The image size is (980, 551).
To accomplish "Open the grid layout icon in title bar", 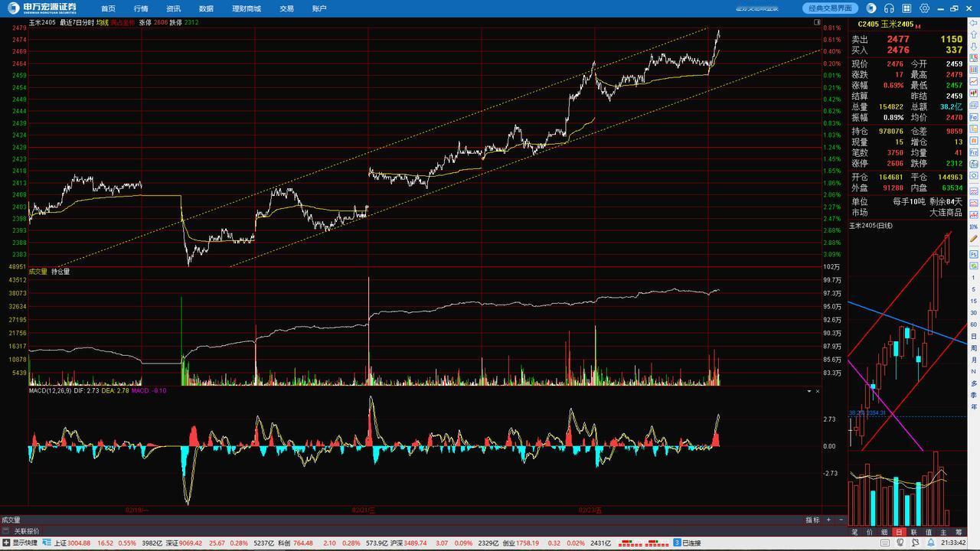I will click(x=906, y=8).
